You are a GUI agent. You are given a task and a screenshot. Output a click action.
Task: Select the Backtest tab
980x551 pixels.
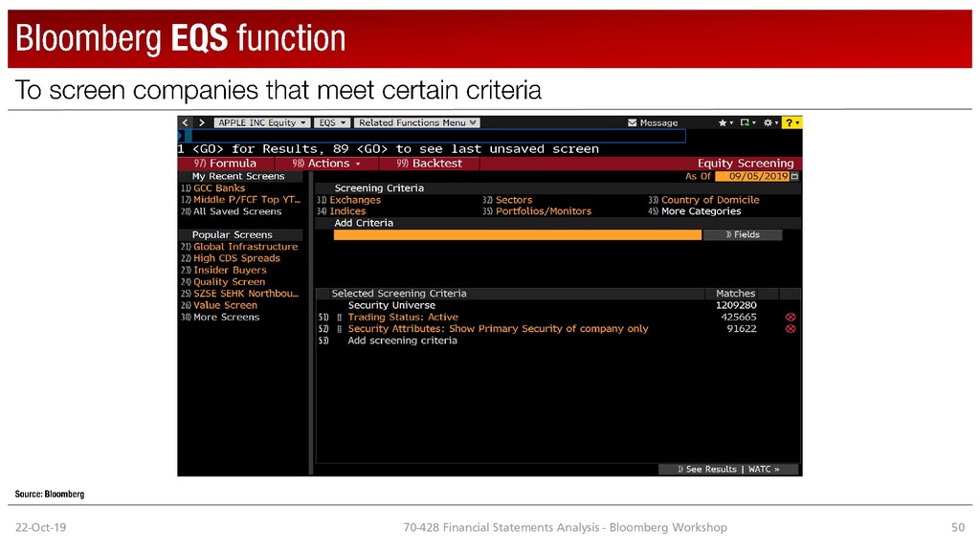(x=430, y=163)
